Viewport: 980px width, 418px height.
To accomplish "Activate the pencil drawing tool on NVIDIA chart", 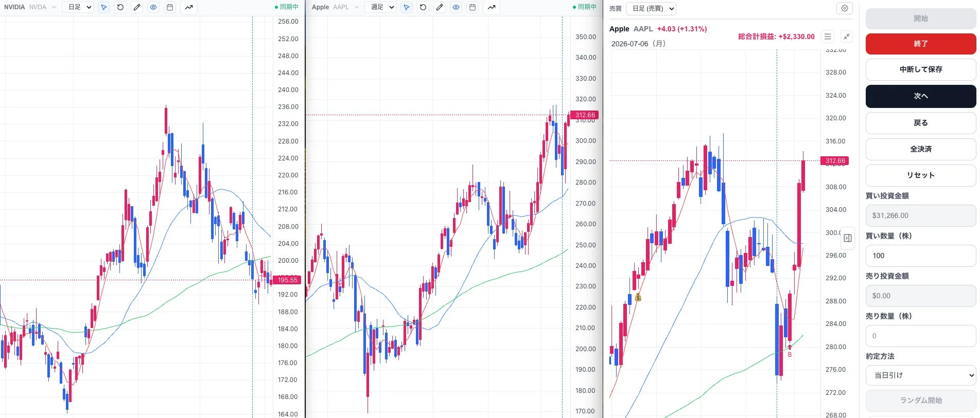I will pyautogui.click(x=137, y=7).
